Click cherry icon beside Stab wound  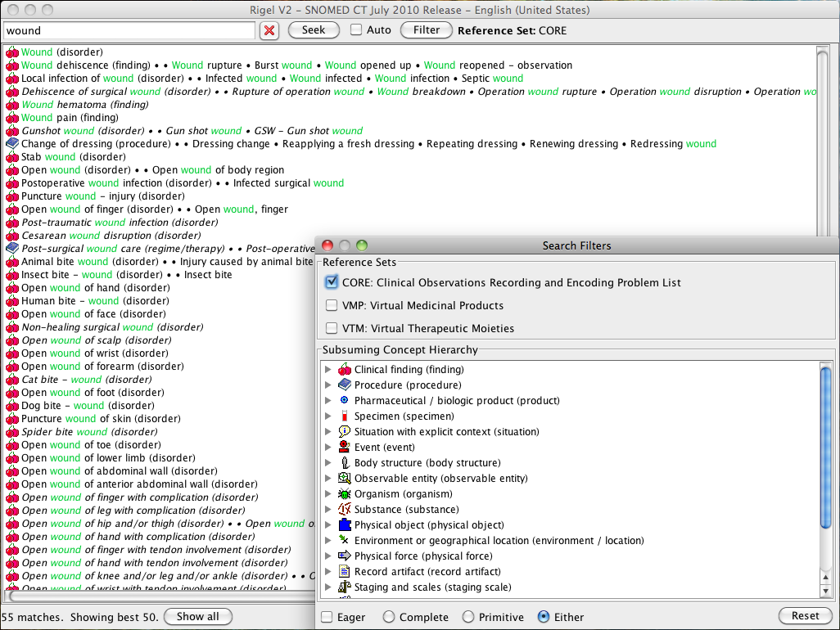click(12, 157)
